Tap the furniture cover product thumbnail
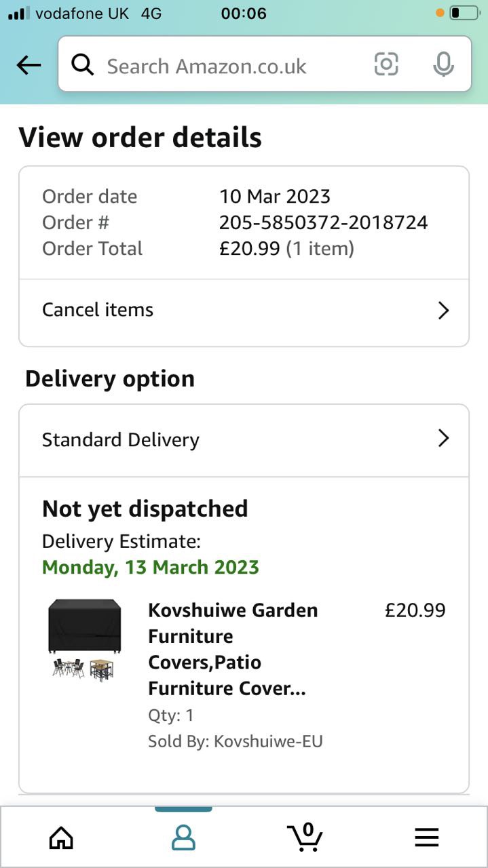Viewport: 488px width, 868px height. click(x=84, y=639)
